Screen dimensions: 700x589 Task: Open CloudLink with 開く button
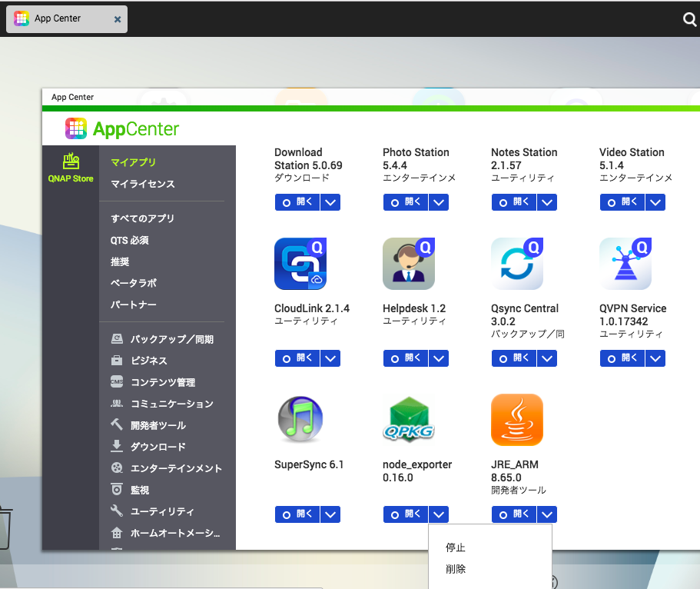tap(297, 358)
